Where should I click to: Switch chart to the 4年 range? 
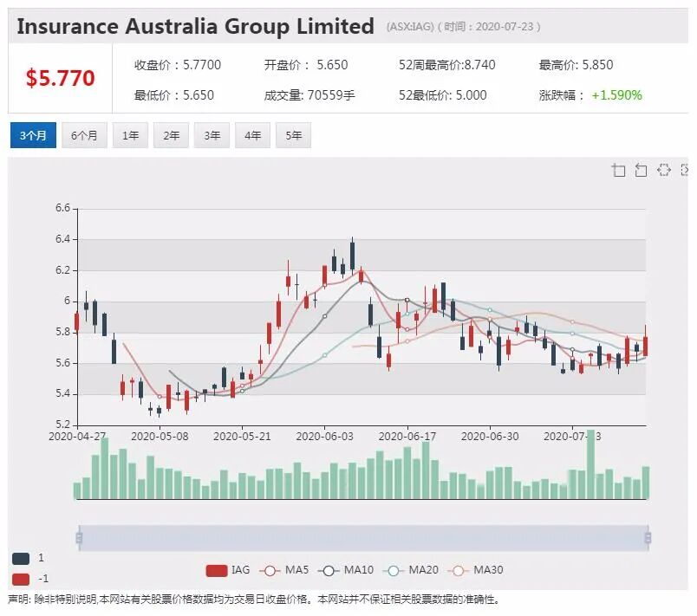(252, 135)
